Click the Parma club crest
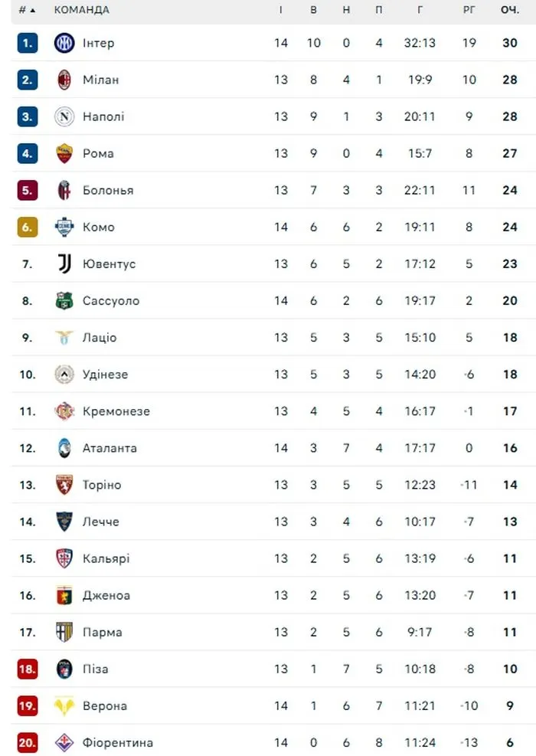The height and width of the screenshot is (756, 536). [x=64, y=632]
